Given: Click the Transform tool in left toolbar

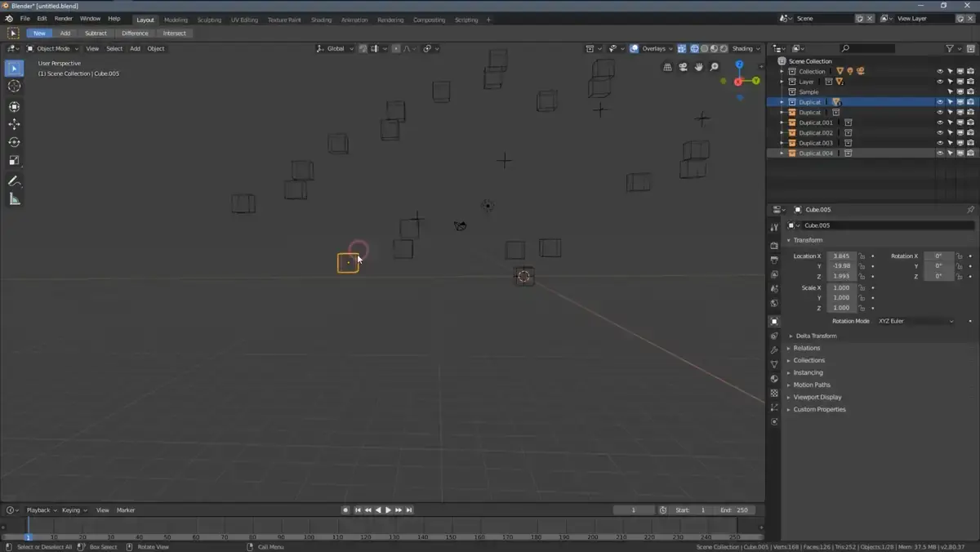Looking at the screenshot, I should (x=14, y=107).
